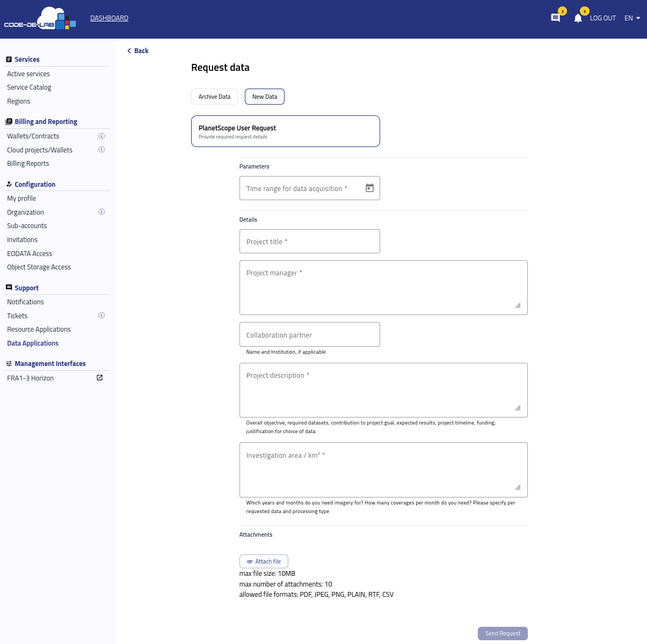The image size is (647, 644).
Task: Click info icon next to Tickets
Action: click(x=101, y=316)
